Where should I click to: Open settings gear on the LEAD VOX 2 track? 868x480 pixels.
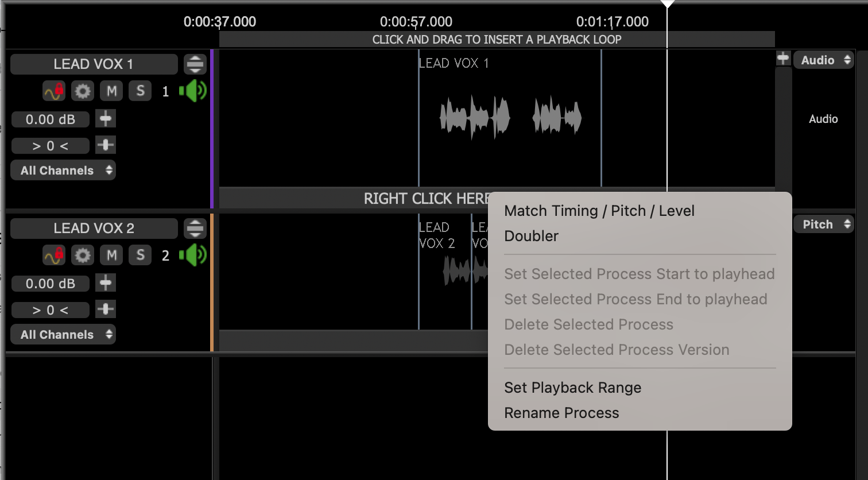82,255
